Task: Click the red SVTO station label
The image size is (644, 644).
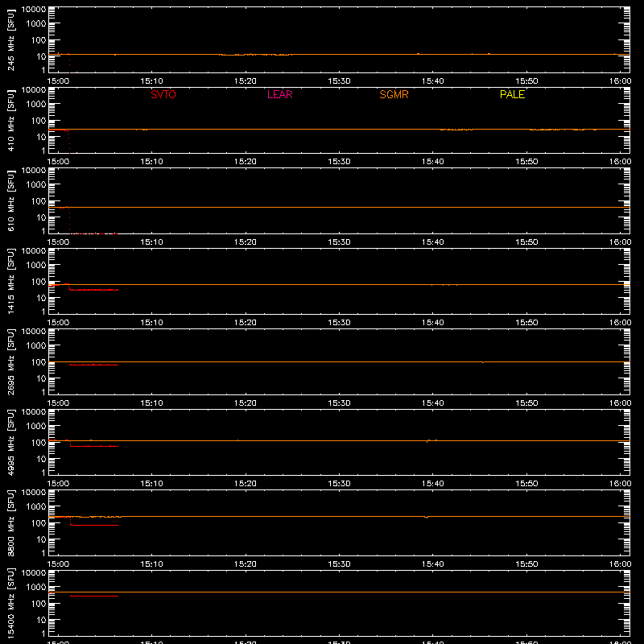Action: tap(163, 94)
